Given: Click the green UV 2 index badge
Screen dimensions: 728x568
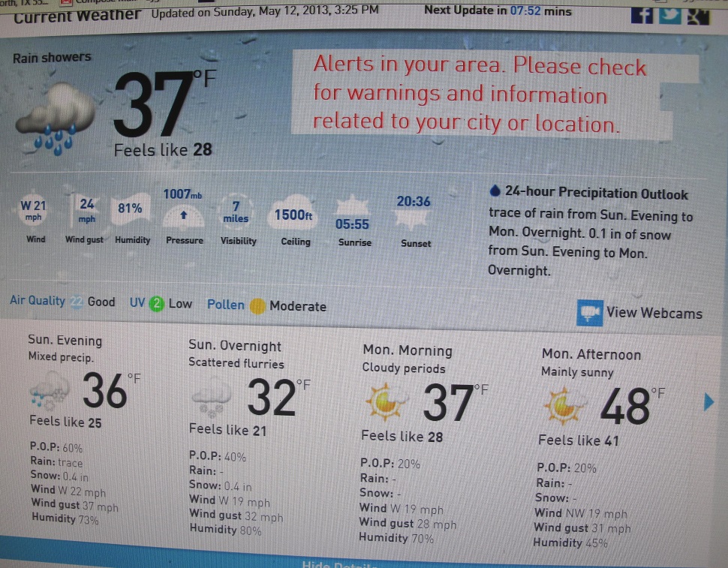Looking at the screenshot, I should pyautogui.click(x=156, y=304).
